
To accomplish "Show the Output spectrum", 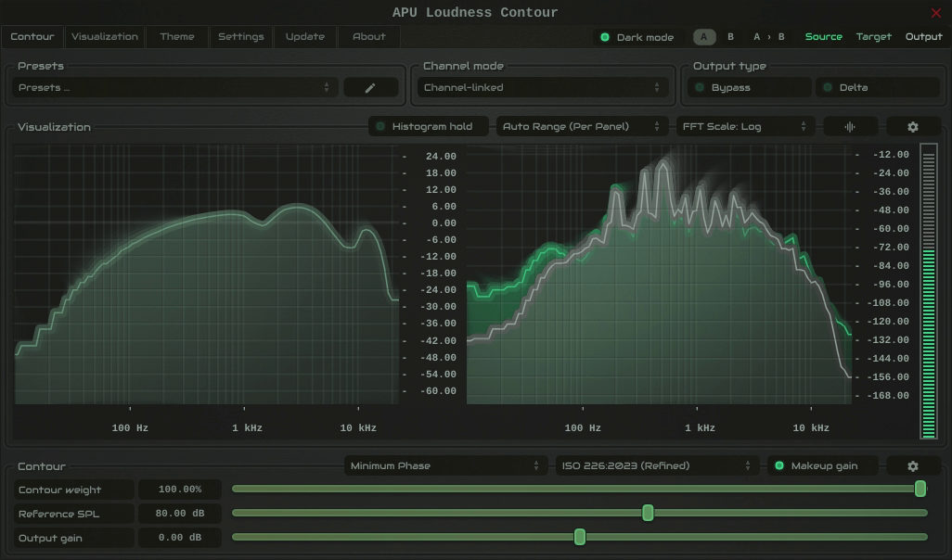I will (x=923, y=37).
